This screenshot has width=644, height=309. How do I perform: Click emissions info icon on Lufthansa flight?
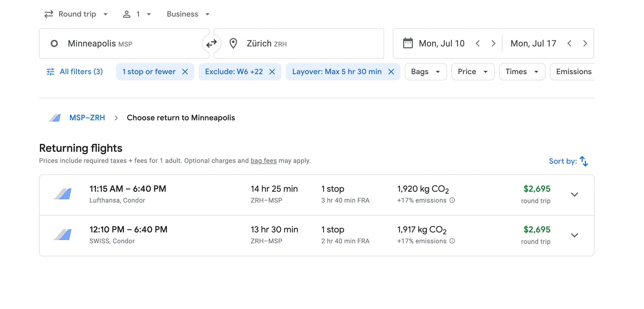452,200
